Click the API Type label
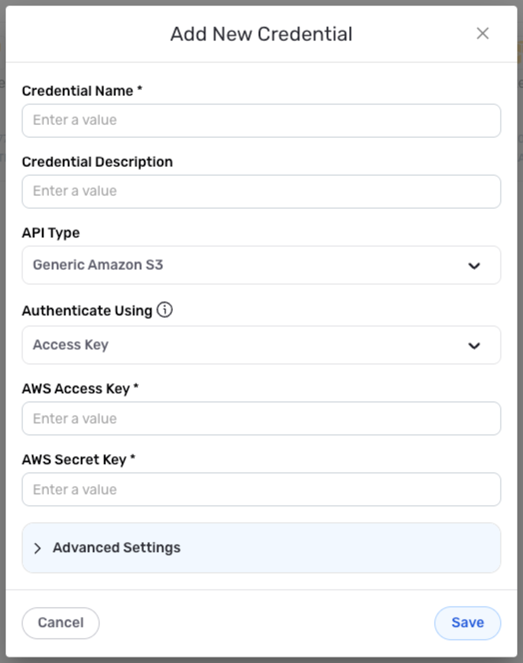The width and height of the screenshot is (523, 663). coord(51,233)
